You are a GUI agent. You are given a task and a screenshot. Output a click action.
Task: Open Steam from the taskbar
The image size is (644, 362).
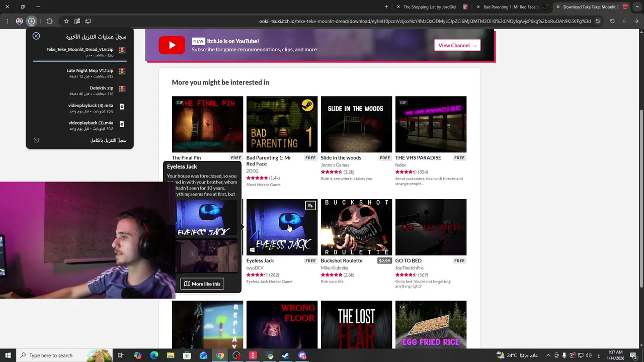285,355
